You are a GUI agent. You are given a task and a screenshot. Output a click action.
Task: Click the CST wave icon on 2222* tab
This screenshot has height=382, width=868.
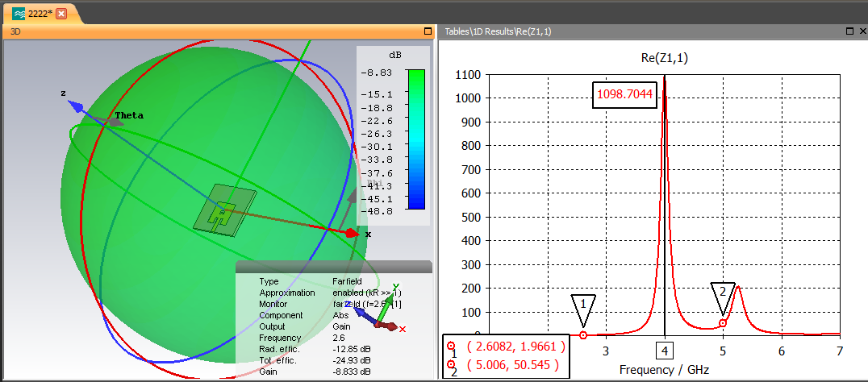(x=19, y=14)
